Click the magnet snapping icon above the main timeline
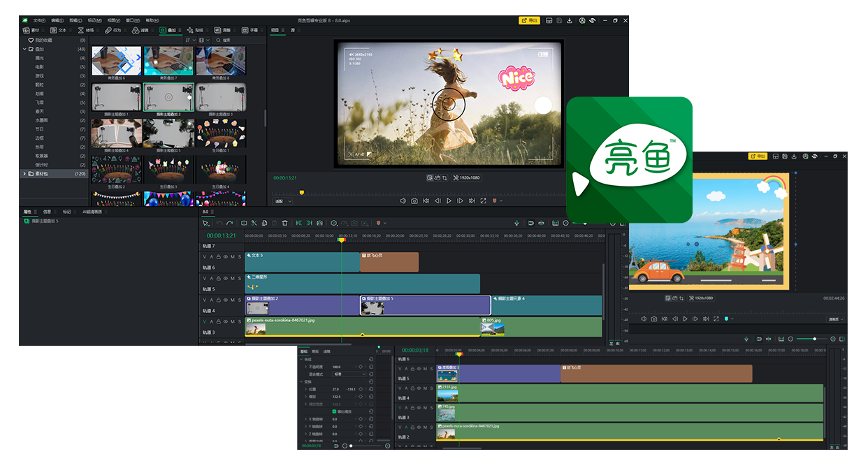 [x=530, y=224]
